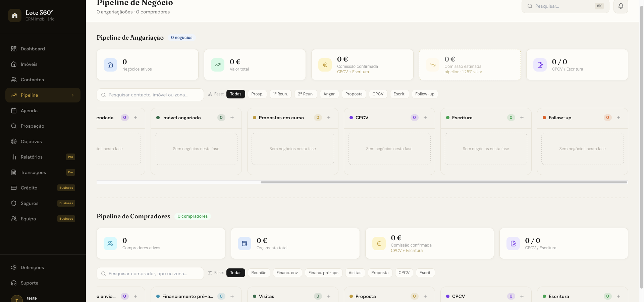
Task: Add a deal to angariação Escritura column
Action: (522, 118)
